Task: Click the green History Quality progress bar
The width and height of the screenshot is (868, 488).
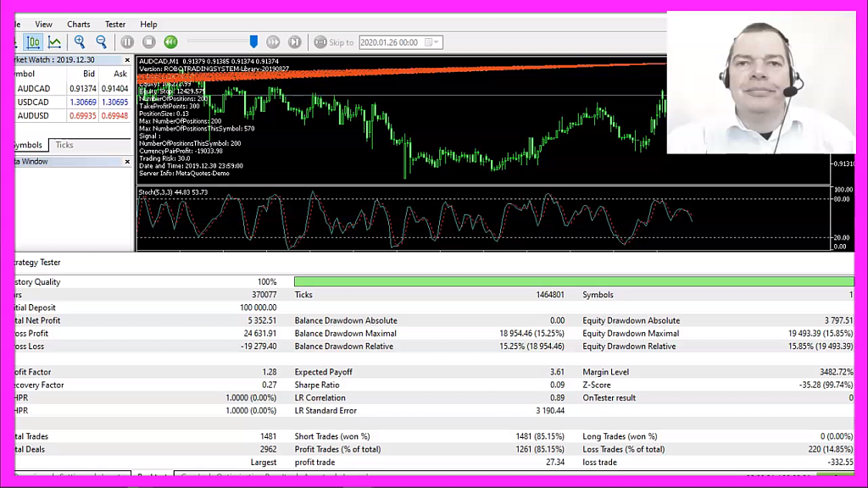Action: (x=574, y=281)
